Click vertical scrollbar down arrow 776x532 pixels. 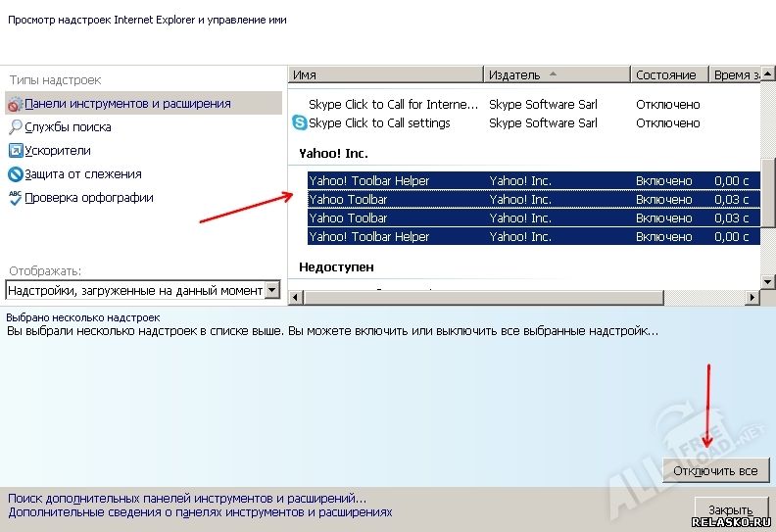(767, 281)
